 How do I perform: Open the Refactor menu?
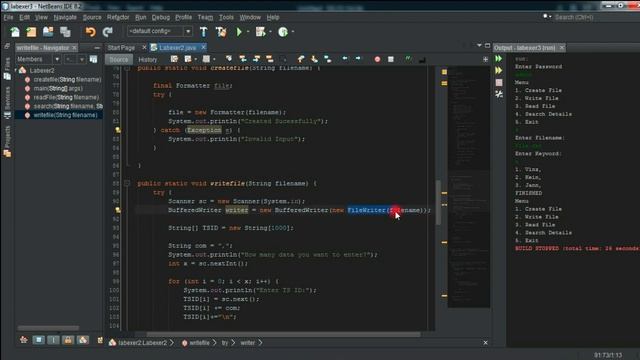pyautogui.click(x=118, y=17)
